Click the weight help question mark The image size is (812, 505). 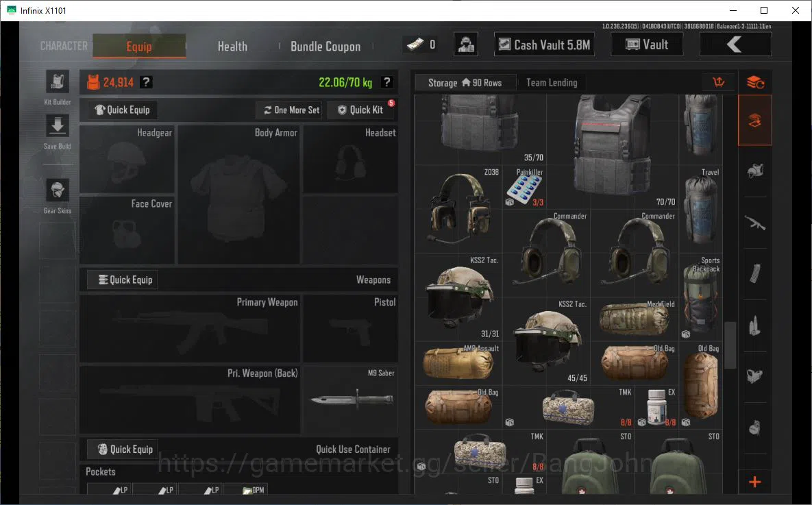pyautogui.click(x=387, y=82)
